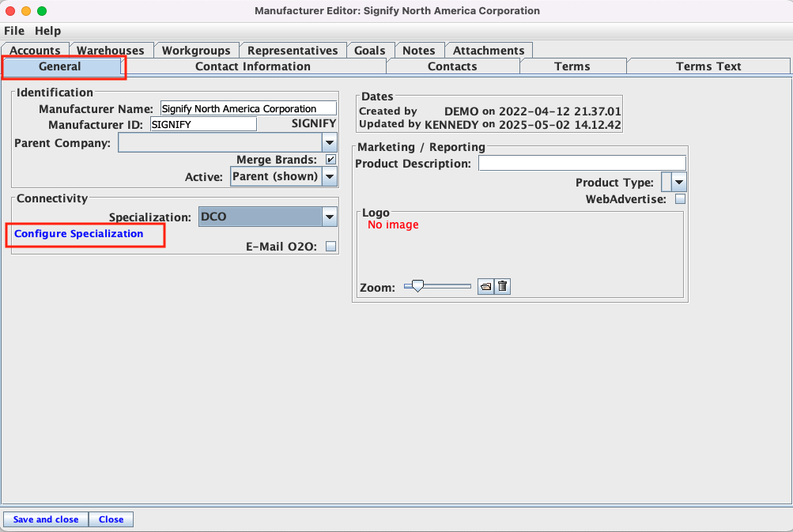
Task: Toggle Merge Brands checkbox
Action: click(x=330, y=160)
